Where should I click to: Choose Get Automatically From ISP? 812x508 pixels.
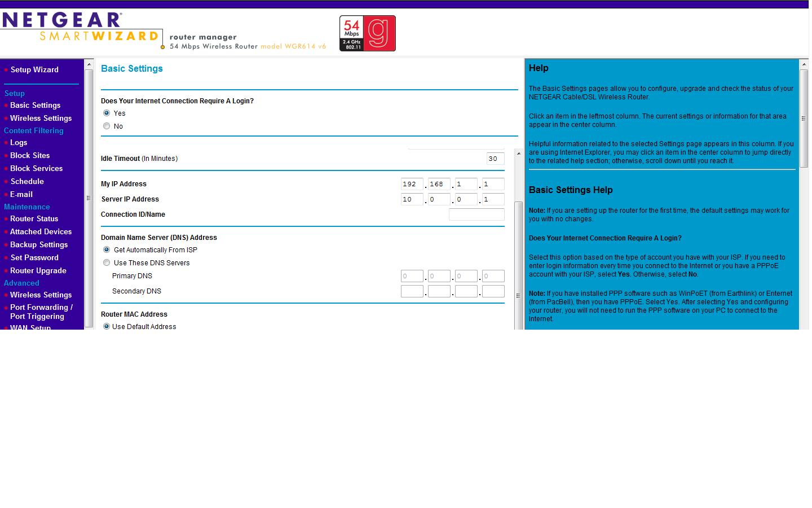point(107,249)
